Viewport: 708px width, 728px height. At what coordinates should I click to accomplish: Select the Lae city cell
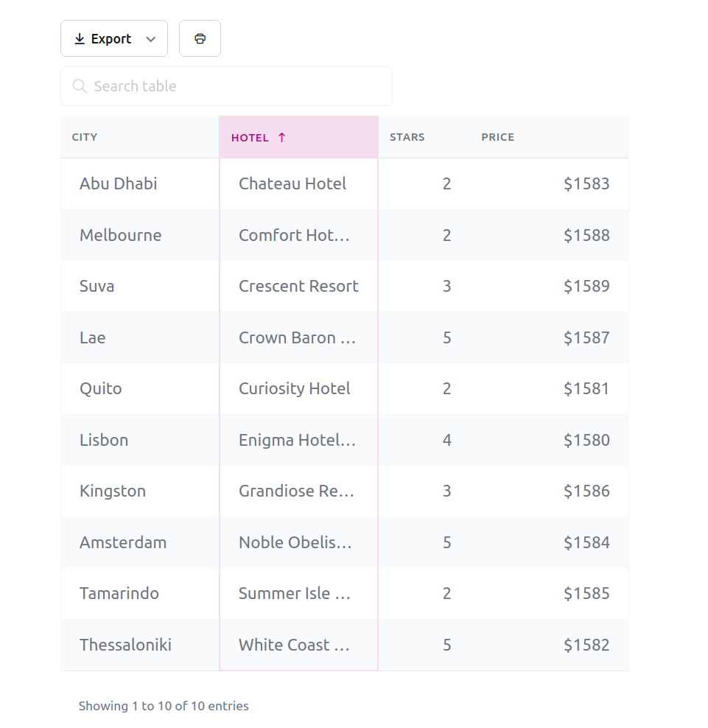click(x=140, y=337)
